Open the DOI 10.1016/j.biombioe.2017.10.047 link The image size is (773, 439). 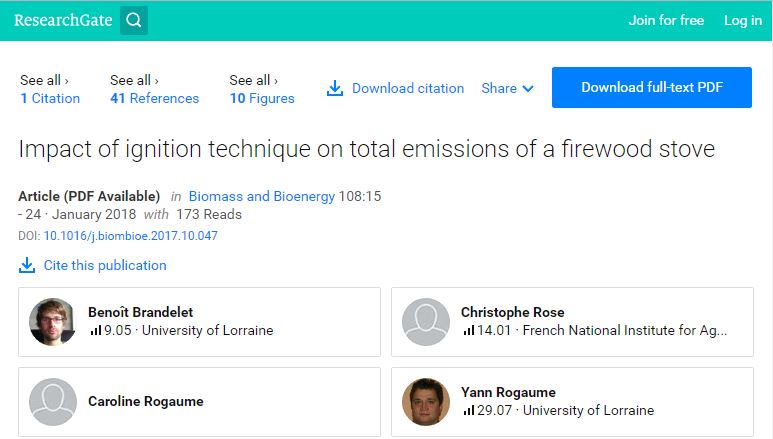click(131, 236)
